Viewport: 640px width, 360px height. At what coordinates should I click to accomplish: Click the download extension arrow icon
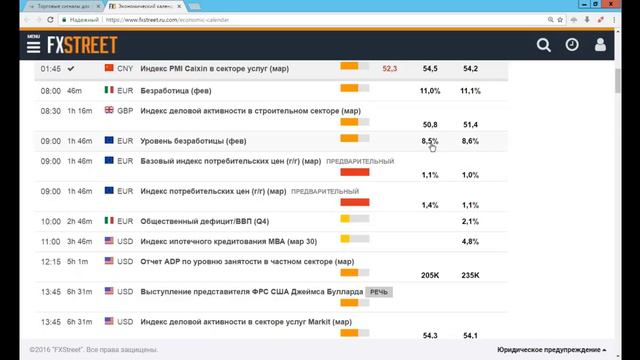587,20
